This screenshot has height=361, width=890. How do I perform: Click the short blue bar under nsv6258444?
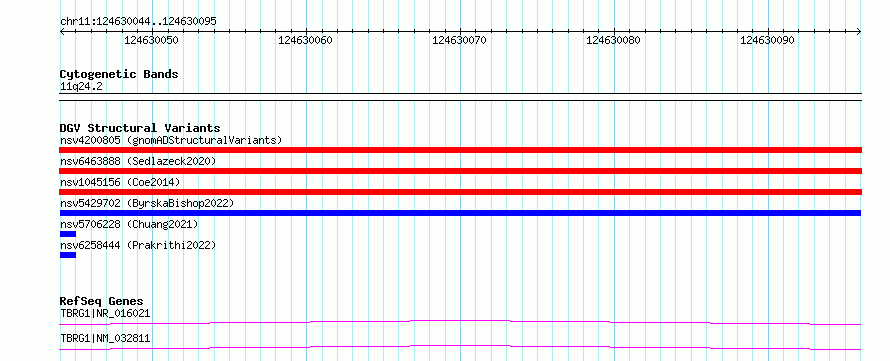click(68, 255)
